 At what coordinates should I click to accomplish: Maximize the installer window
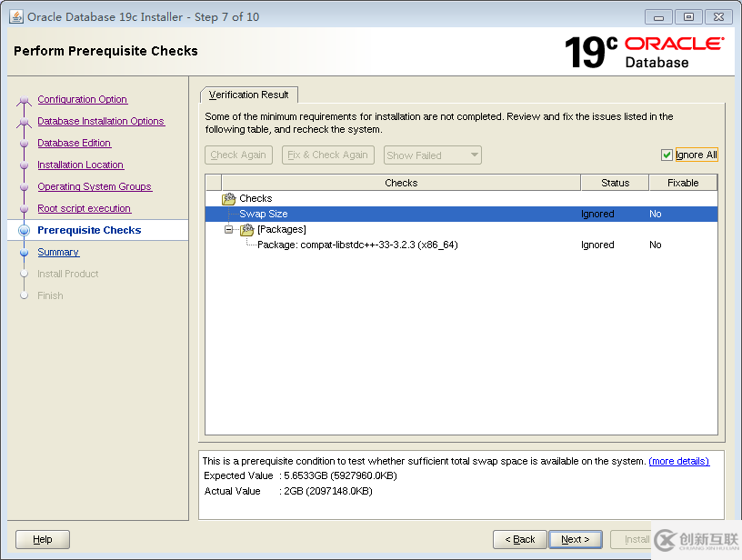coord(688,17)
